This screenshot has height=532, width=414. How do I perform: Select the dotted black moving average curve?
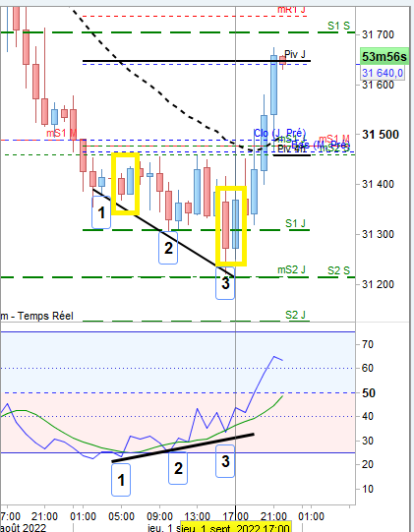click(x=170, y=102)
